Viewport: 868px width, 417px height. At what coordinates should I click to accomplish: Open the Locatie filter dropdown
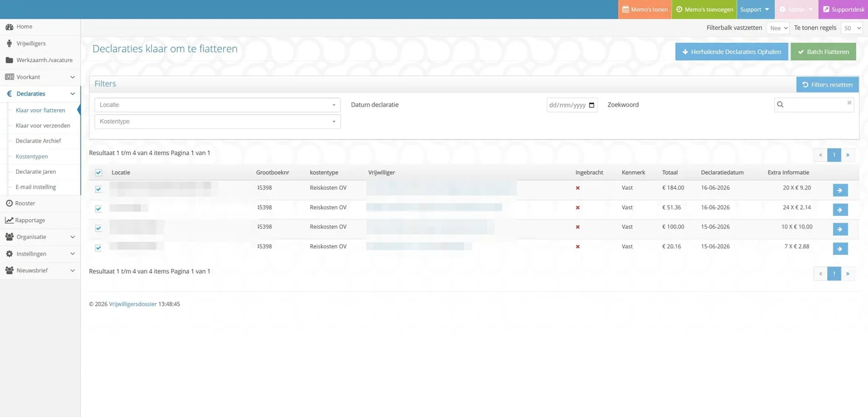tap(218, 105)
